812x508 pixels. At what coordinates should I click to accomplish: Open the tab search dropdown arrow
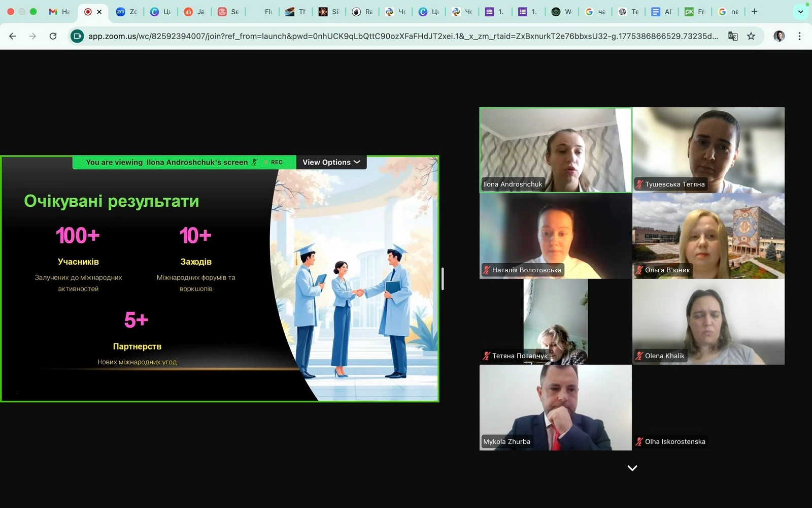tap(800, 12)
